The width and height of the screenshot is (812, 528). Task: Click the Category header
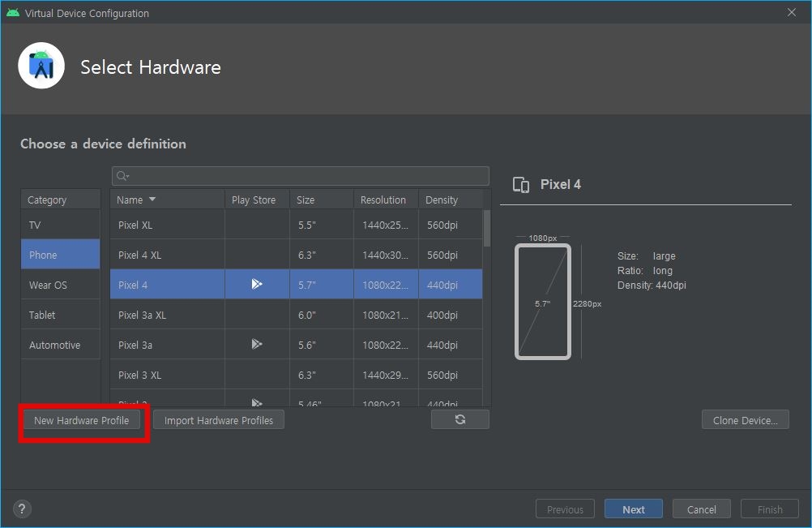pos(61,200)
